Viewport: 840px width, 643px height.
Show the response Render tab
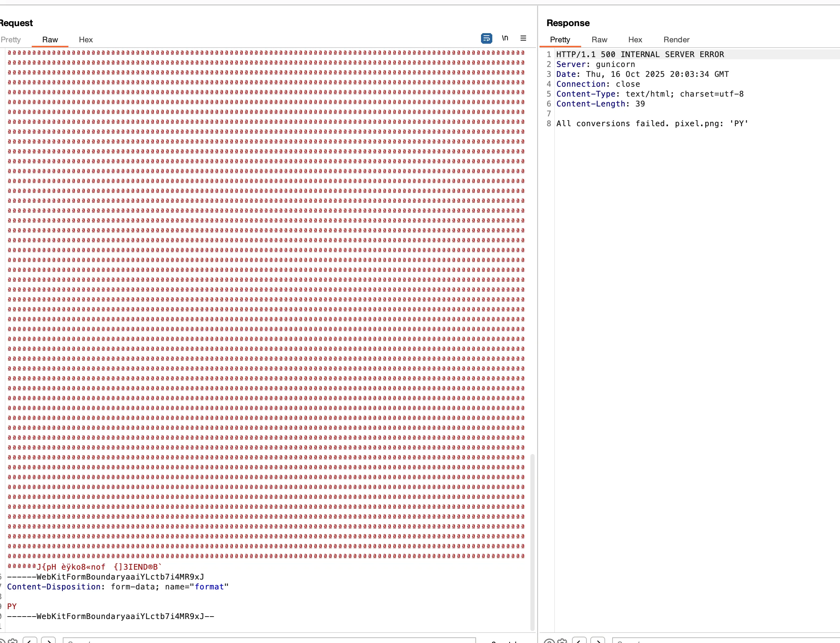[x=676, y=40]
